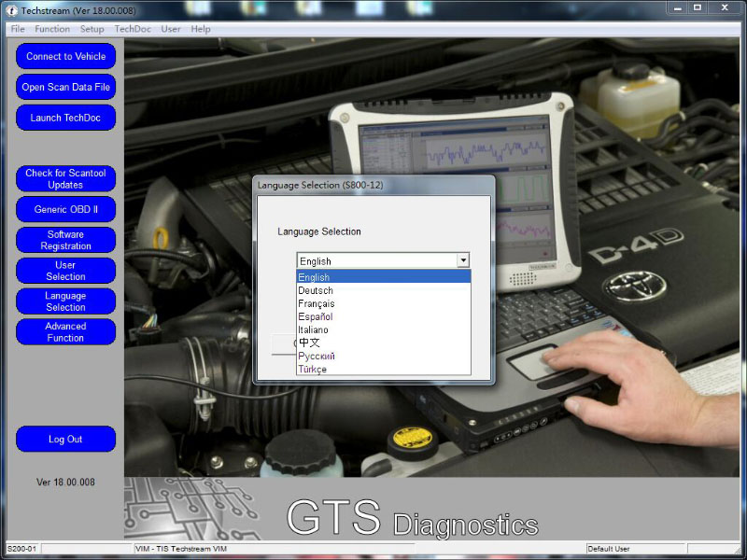
Task: Open the File menu
Action: pos(18,29)
